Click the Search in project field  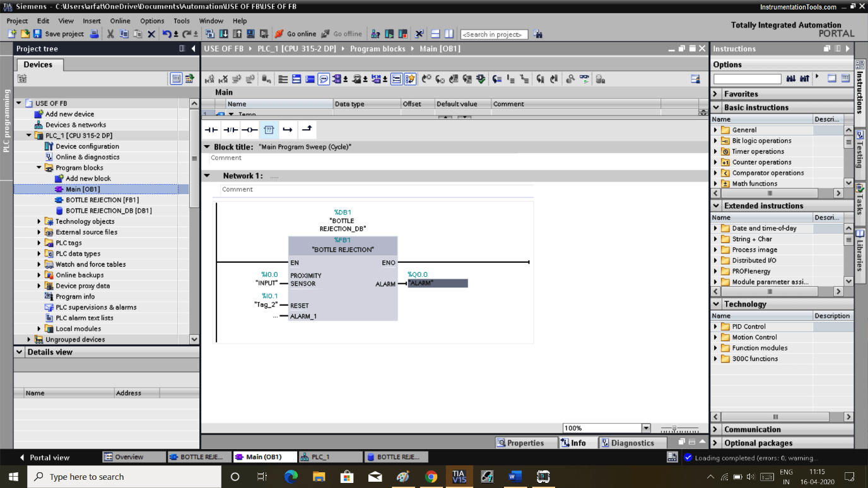[494, 34]
